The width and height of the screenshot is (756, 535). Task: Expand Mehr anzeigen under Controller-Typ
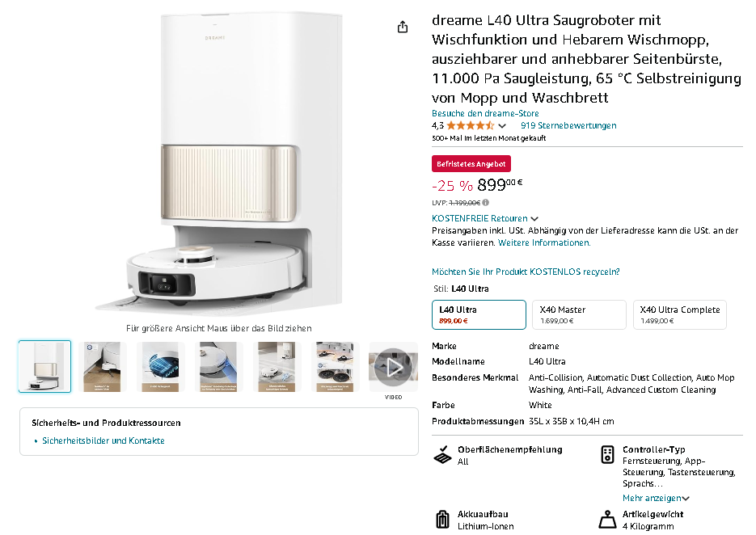click(x=656, y=498)
